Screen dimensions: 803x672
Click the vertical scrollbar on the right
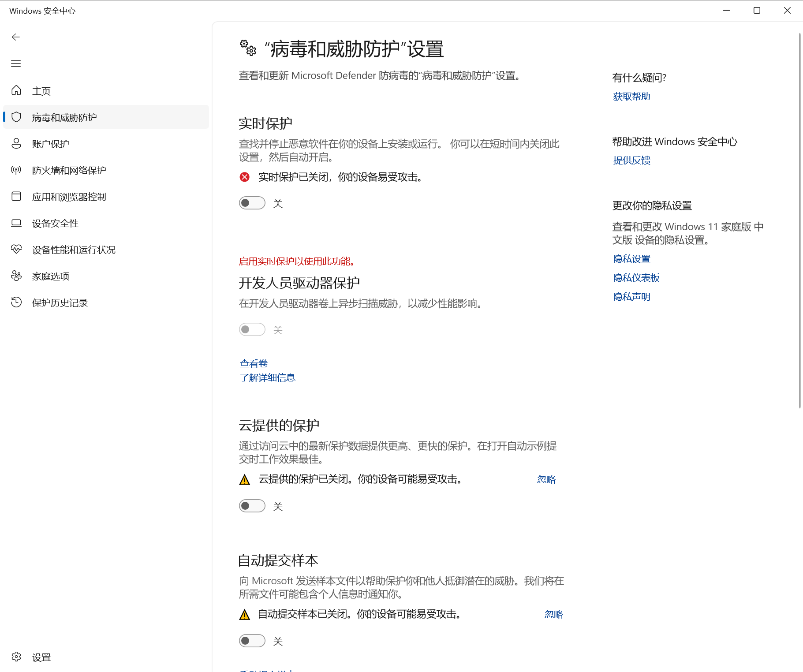(x=800, y=220)
